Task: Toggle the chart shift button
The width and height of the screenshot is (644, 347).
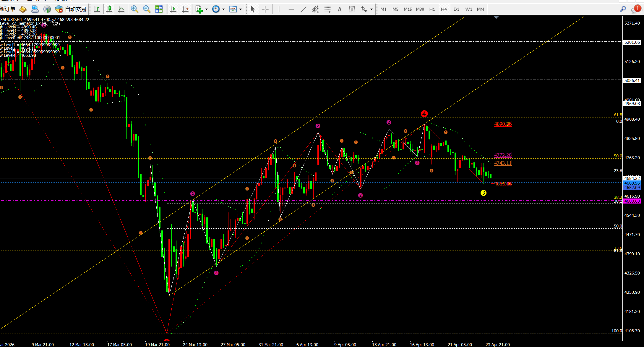Action: click(185, 9)
